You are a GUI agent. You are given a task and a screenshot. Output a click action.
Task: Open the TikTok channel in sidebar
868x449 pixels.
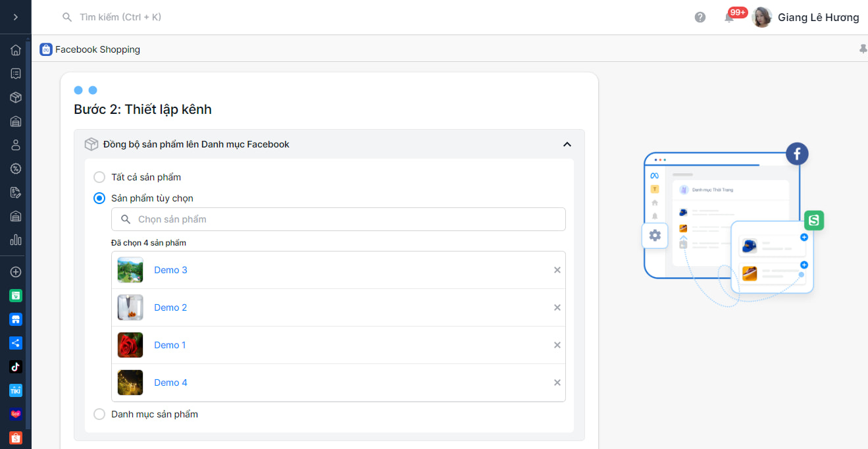tap(16, 367)
